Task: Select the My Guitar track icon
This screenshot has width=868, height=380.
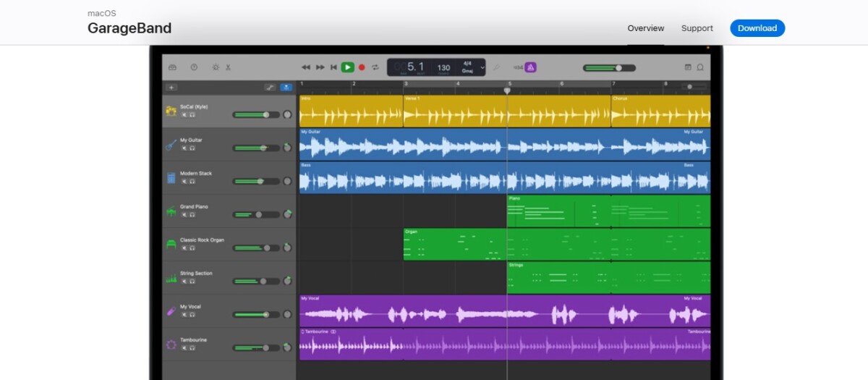Action: [171, 144]
